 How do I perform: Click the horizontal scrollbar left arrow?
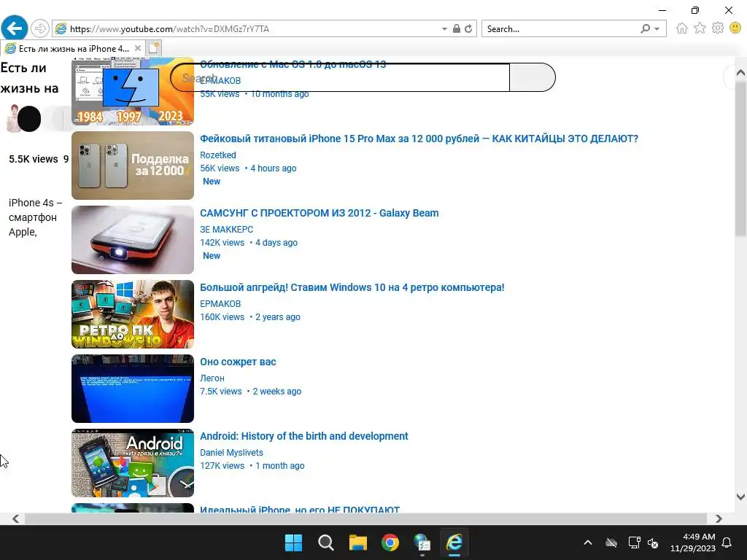click(x=16, y=518)
